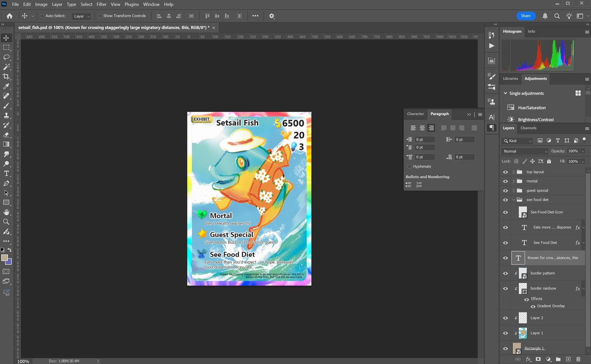
Task: Select the Hand tool
Action: (6, 212)
